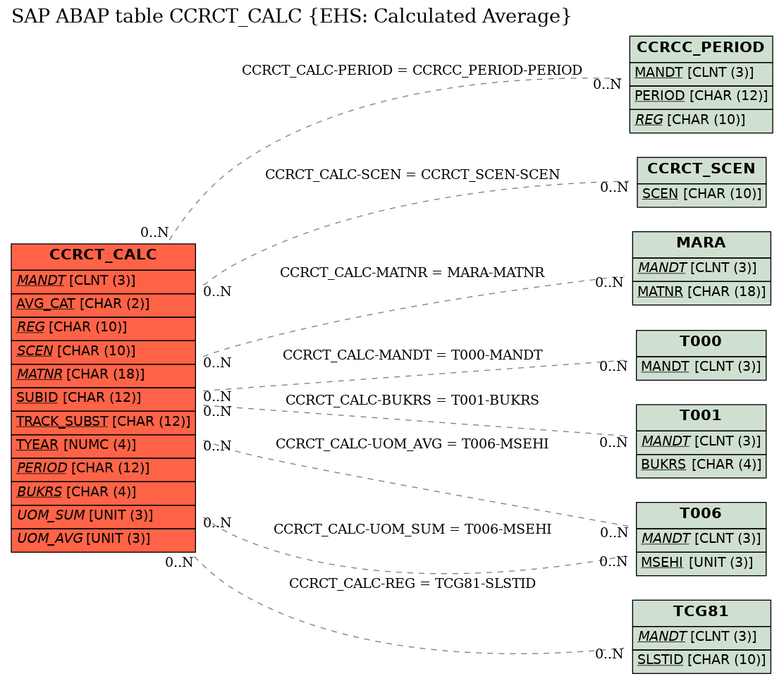This screenshot has height=681, width=784.
Task: Click the UOM_SUM [UNIT (3)] field
Action: 103,517
